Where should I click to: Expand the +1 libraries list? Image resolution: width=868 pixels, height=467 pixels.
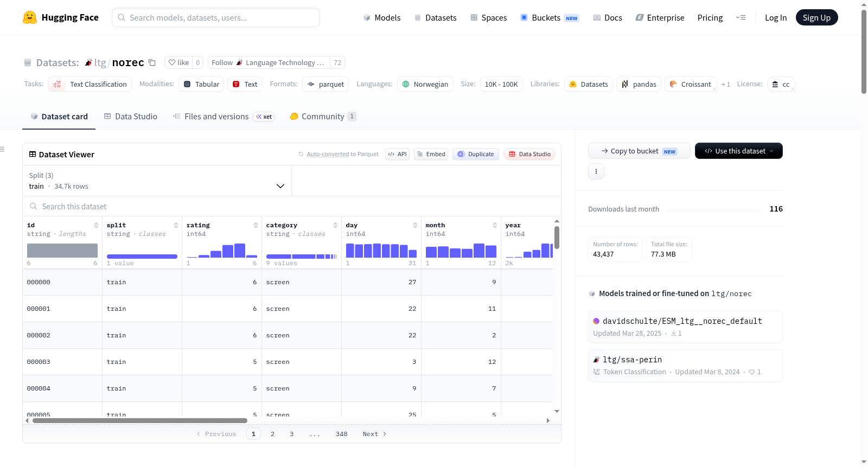pos(726,84)
